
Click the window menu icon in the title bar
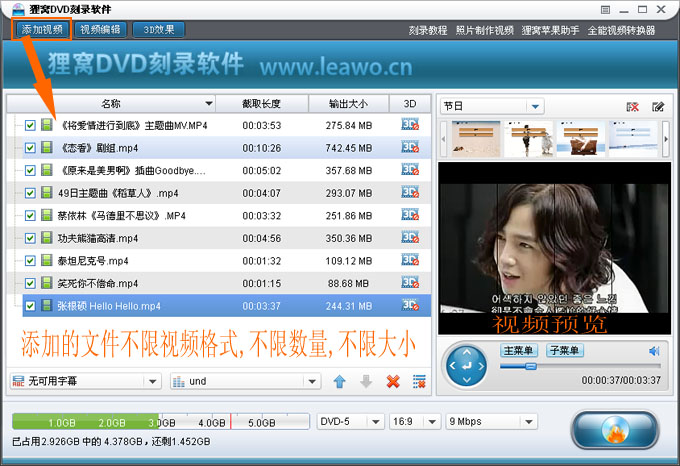(605, 10)
